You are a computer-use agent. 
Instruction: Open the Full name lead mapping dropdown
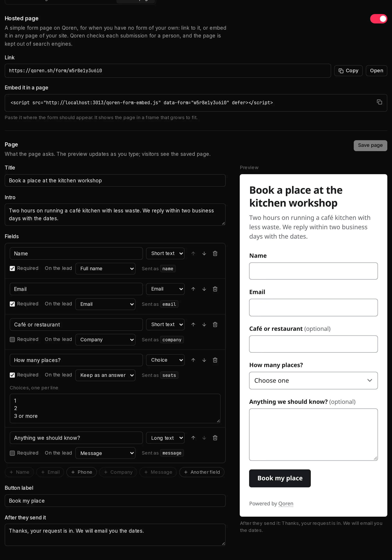coord(105,268)
